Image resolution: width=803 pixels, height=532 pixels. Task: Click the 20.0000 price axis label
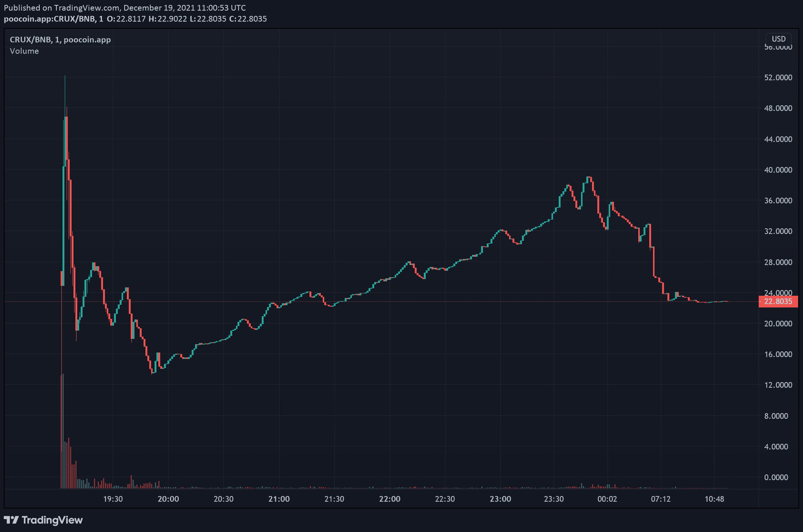(x=778, y=324)
